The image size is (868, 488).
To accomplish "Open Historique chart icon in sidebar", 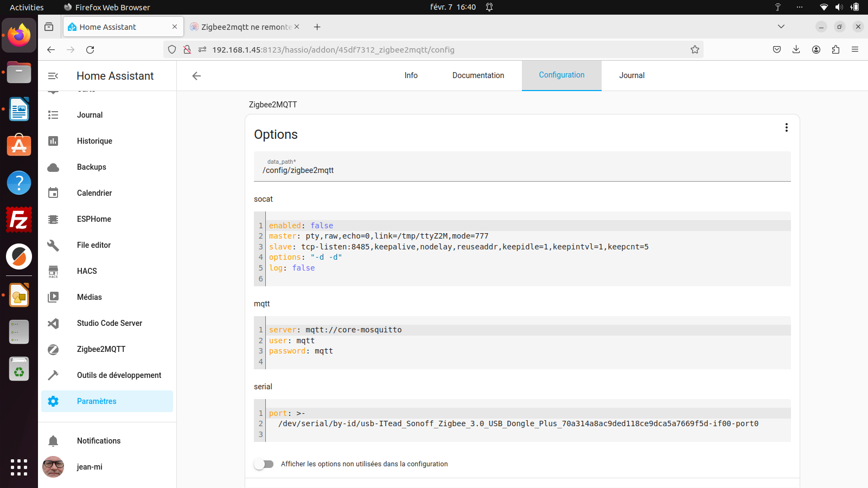I will pos(53,141).
